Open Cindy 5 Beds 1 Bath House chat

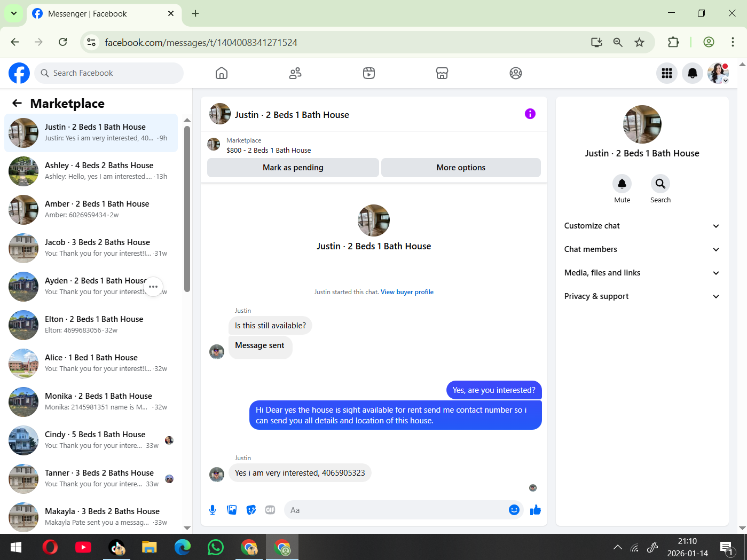(x=91, y=440)
